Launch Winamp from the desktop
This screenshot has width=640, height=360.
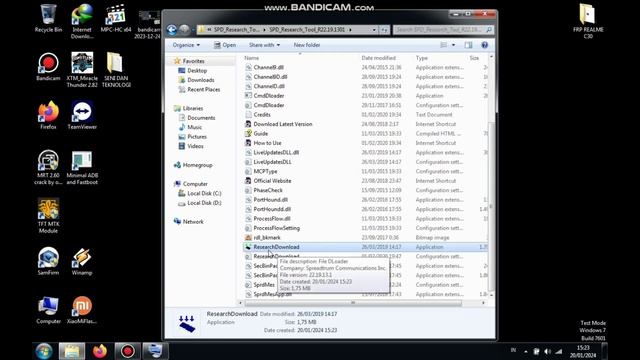[82, 261]
